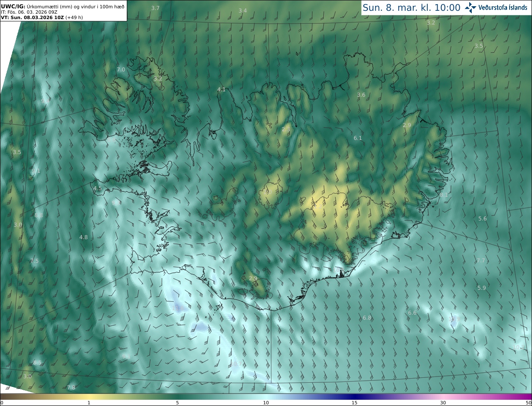Image resolution: width=532 pixels, height=406 pixels.
Task: Click the 5.9 value on the map
Action: [482, 288]
